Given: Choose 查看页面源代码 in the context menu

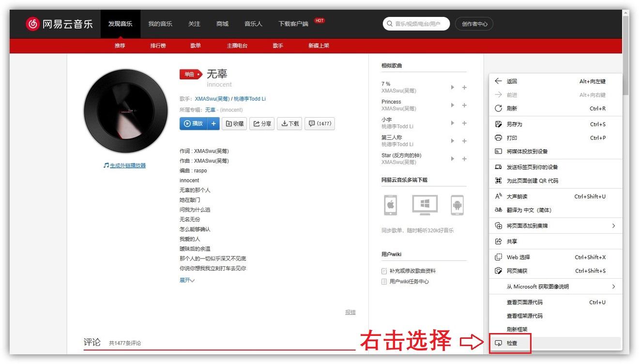Looking at the screenshot, I should [555, 303].
